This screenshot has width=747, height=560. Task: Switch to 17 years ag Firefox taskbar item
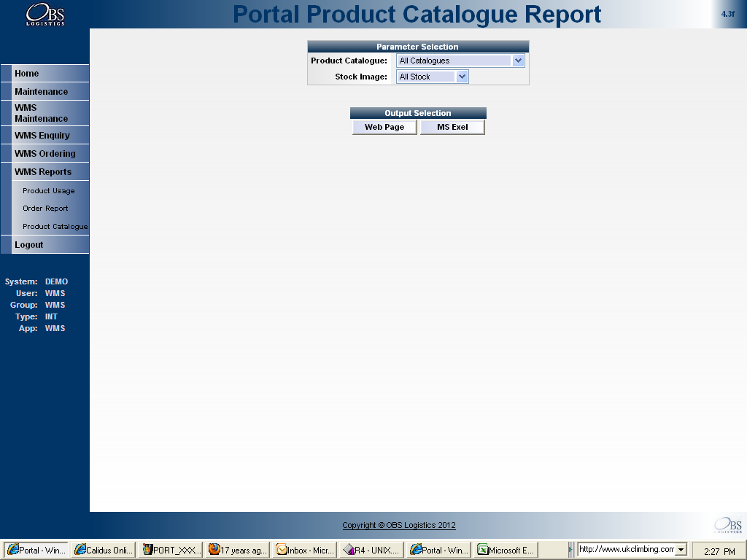coord(238,550)
